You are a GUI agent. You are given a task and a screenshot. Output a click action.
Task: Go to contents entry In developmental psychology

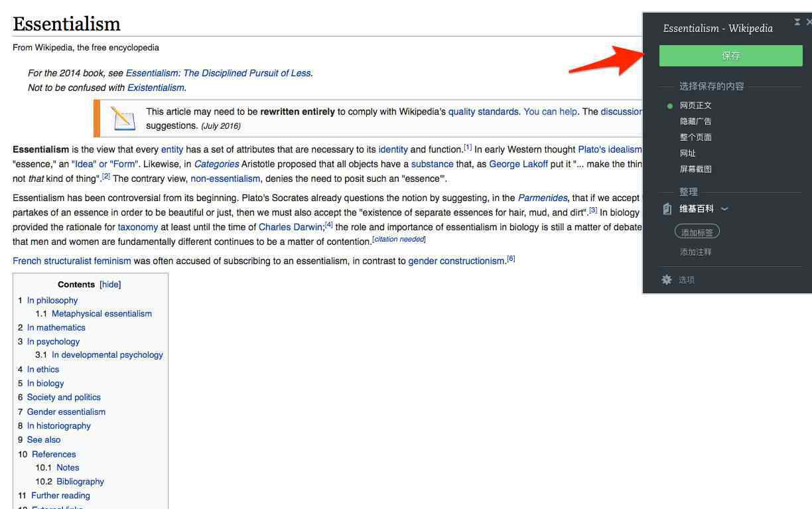(x=107, y=355)
